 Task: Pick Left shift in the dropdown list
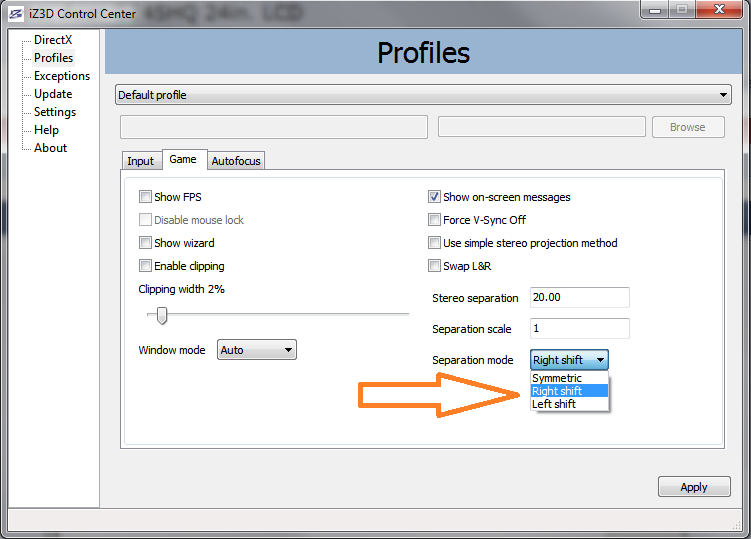click(554, 404)
